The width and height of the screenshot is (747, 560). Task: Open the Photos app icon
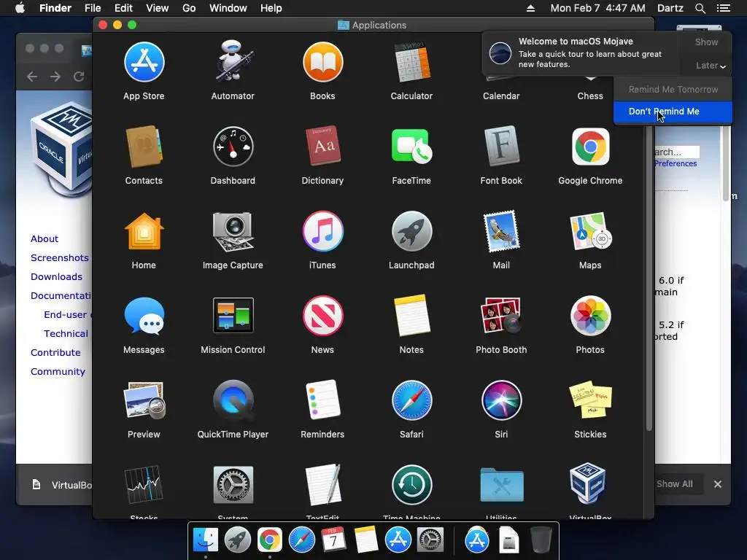pyautogui.click(x=590, y=316)
